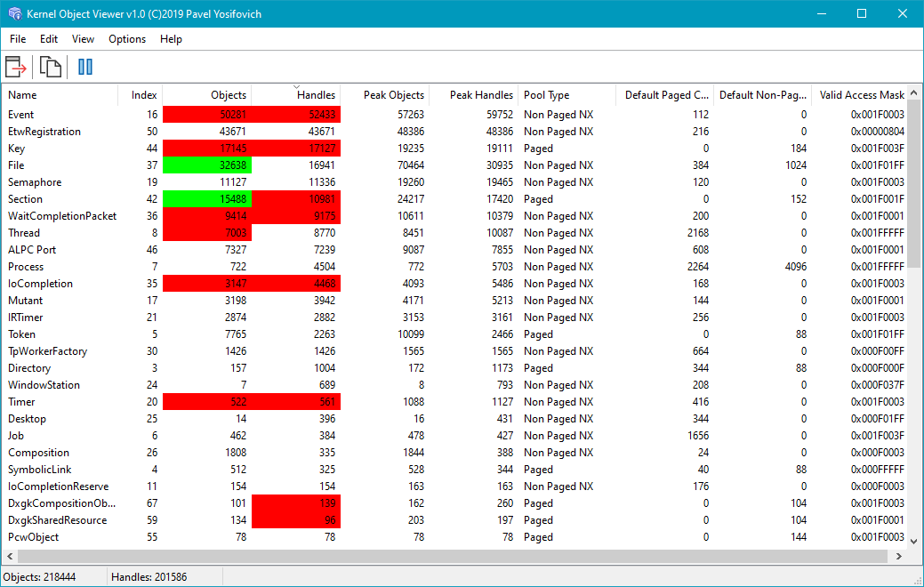The width and height of the screenshot is (924, 587).
Task: Open the File menu
Action: pos(18,39)
